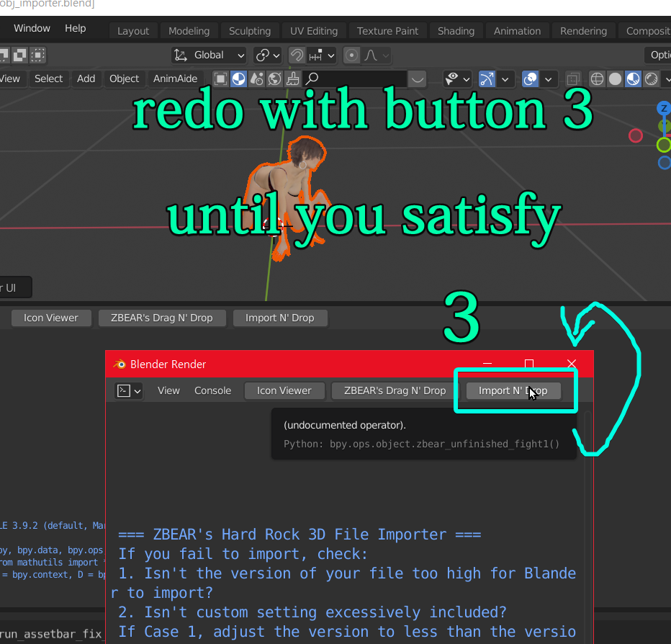Open the object visibility eye dropdown
This screenshot has height=644, width=671.
457,79
